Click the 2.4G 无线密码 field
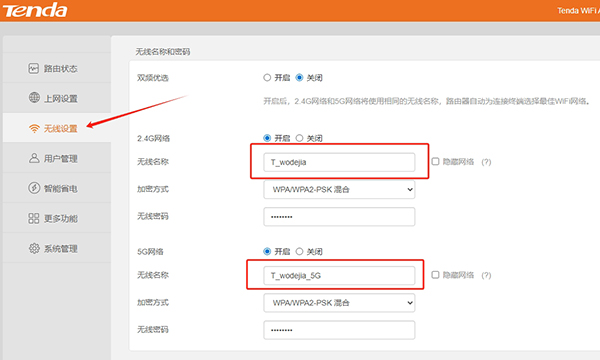This screenshot has width=600, height=360. [x=339, y=217]
